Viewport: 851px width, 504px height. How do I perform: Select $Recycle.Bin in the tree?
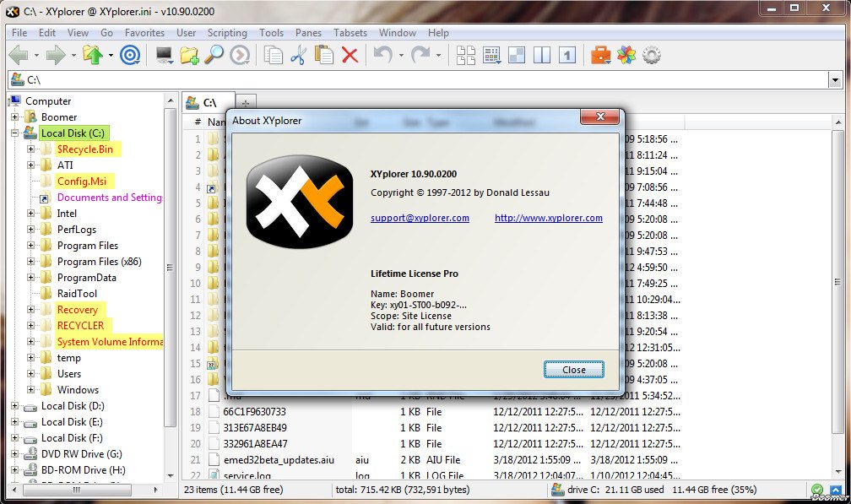pos(85,149)
